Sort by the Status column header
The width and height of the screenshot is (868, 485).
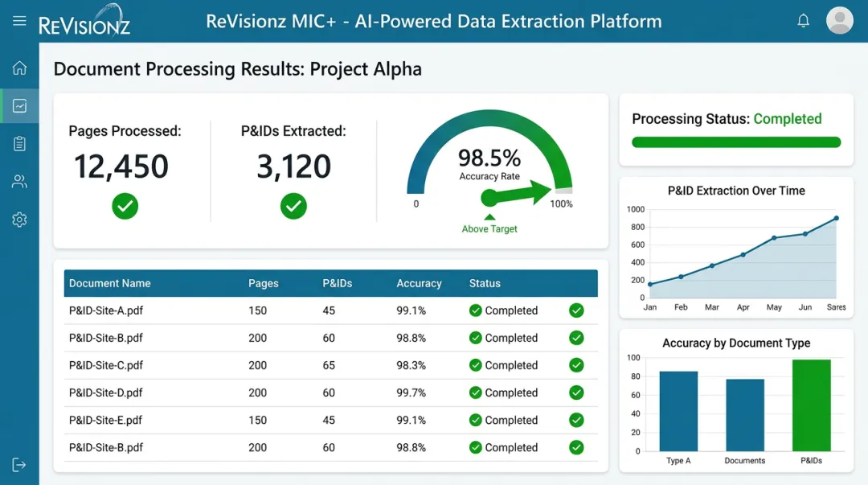(x=485, y=283)
